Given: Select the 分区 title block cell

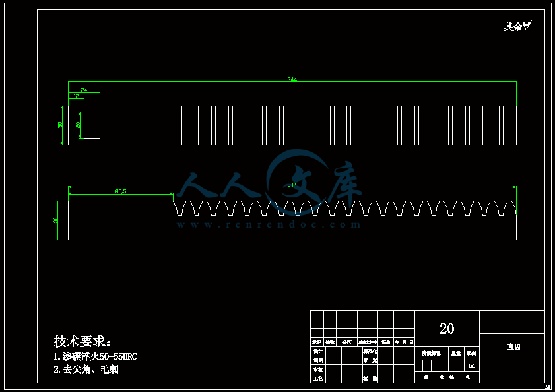Looking at the screenshot, I should click(347, 342).
